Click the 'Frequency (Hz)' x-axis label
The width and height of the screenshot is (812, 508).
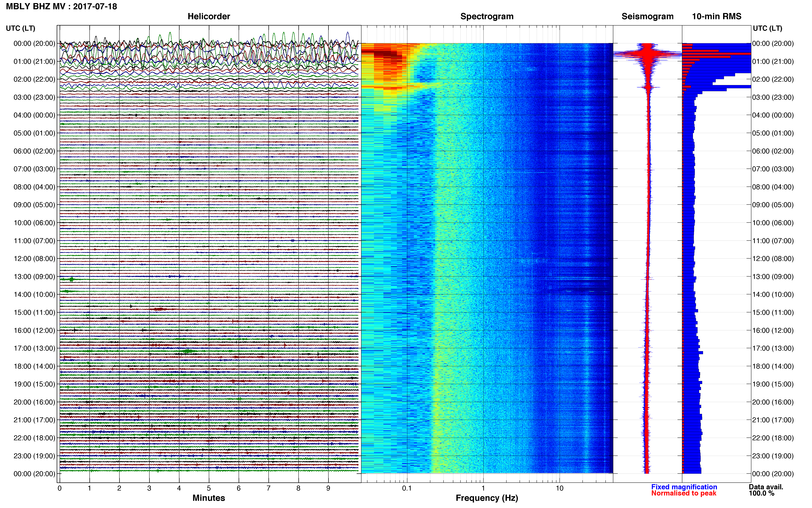[x=487, y=498]
